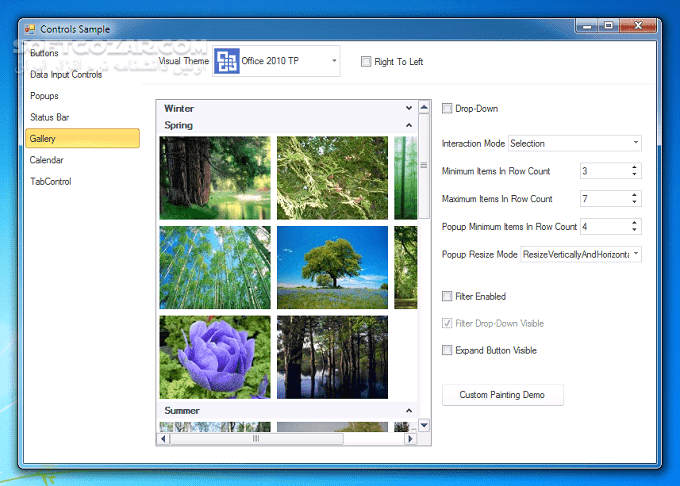This screenshot has height=486, width=680.
Task: Select the lone tree on hill thumbnail
Action: click(332, 267)
